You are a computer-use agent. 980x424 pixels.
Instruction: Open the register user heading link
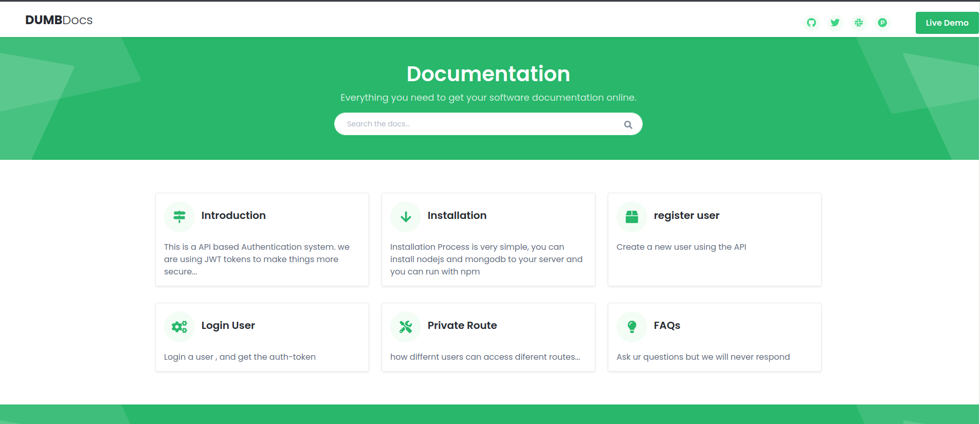pos(686,215)
